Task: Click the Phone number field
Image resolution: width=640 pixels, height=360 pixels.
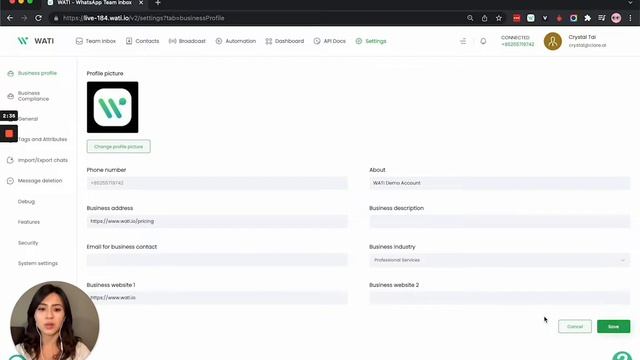Action: click(217, 183)
